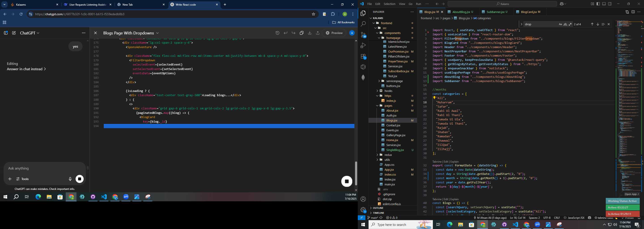Switch to the Kalaams Chrome tab

[34, 5]
